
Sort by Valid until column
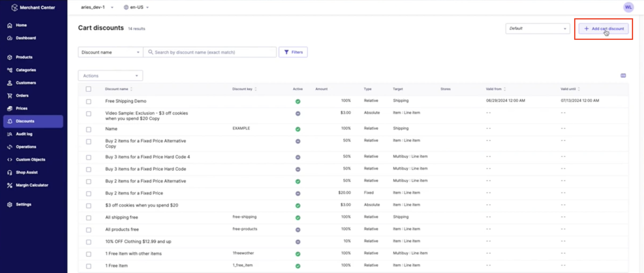coord(570,89)
